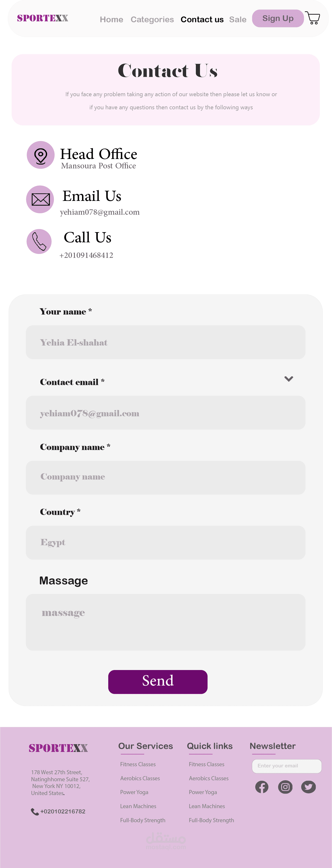Click the Head Office location pin icon
This screenshot has height=868, width=332.
41,155
